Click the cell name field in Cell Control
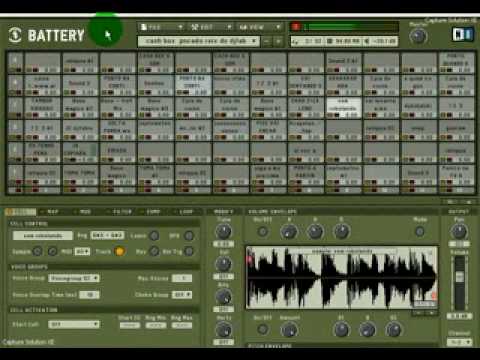480x360 pixels. point(43,236)
